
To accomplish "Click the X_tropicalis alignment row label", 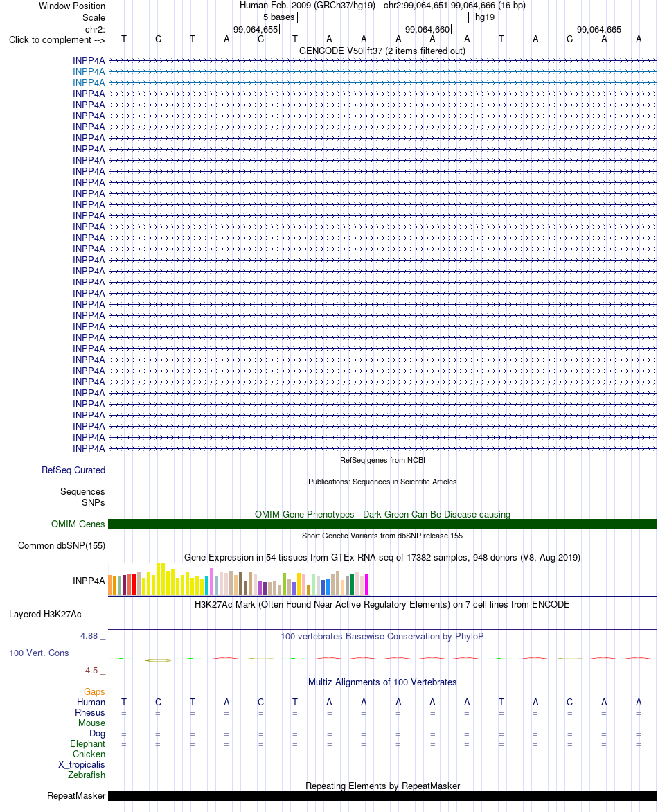I will [x=82, y=764].
